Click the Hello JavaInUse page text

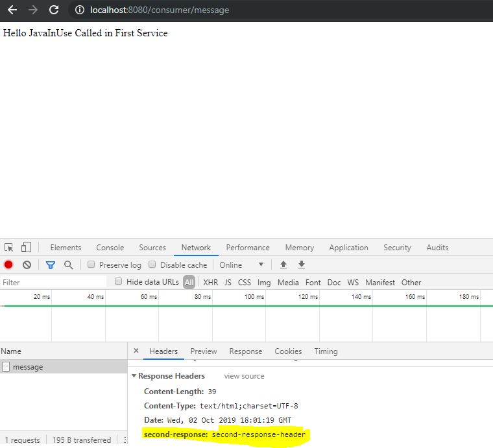[85, 33]
